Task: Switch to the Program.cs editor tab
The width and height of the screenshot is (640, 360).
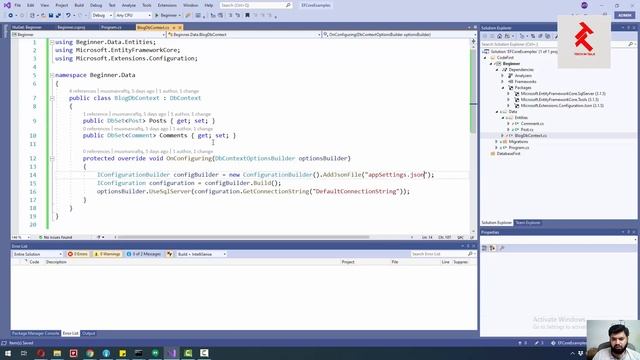Action: coord(111,27)
